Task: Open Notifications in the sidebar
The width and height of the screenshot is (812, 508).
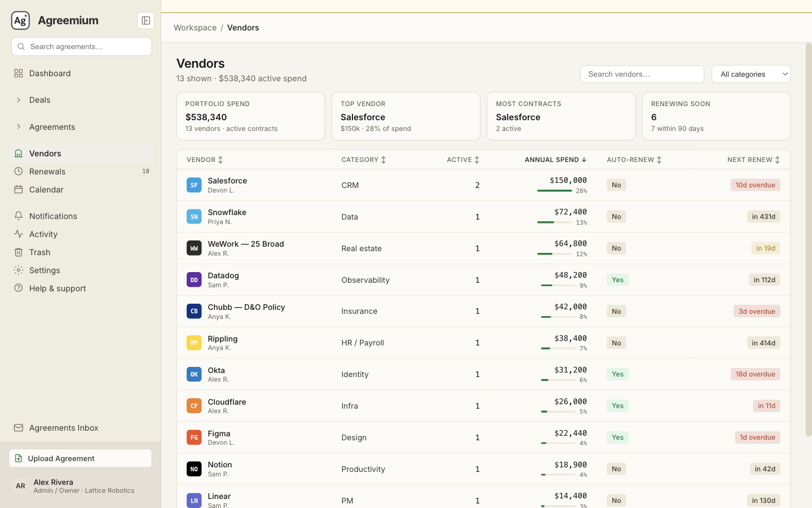Action: pyautogui.click(x=82, y=216)
